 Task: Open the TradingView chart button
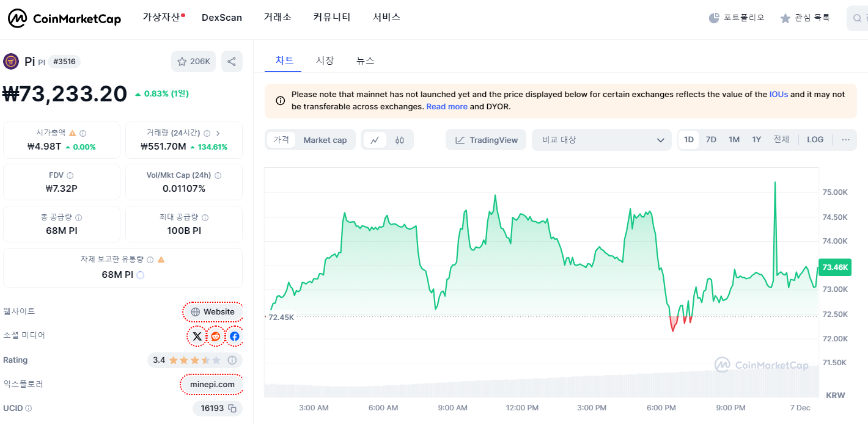click(x=487, y=140)
